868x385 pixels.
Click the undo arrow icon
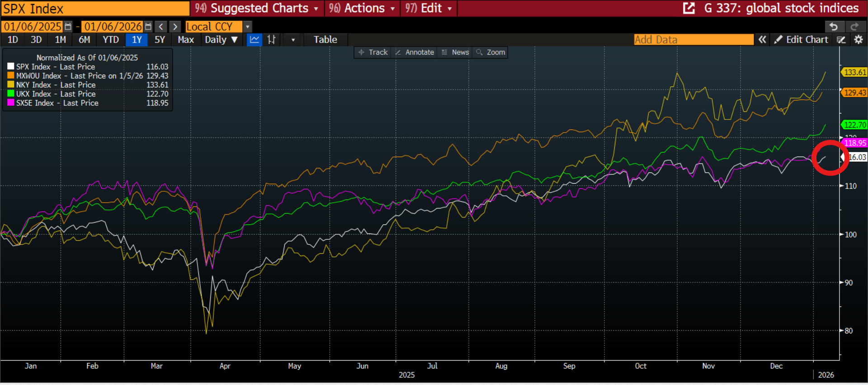click(834, 27)
